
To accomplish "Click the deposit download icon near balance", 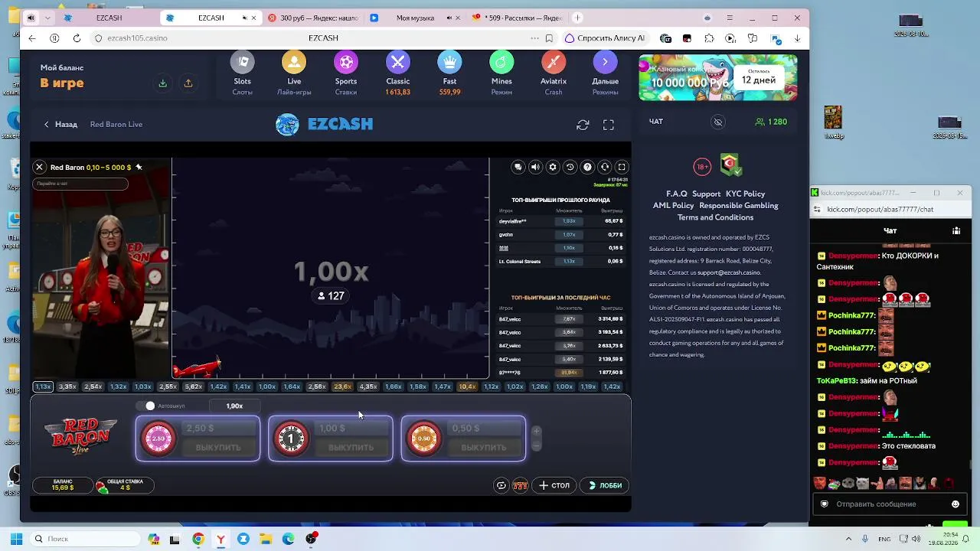I will coord(162,83).
